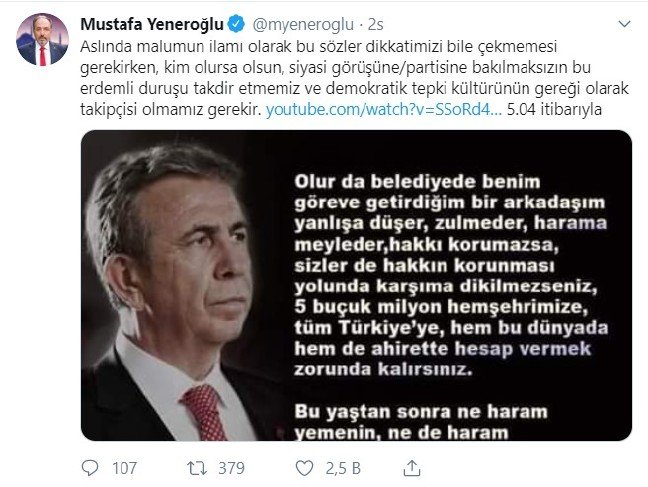Click the tweet body text

(355, 78)
